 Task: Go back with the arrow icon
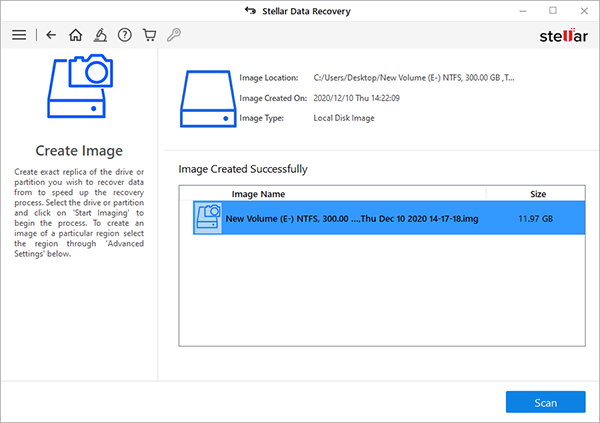[51, 35]
